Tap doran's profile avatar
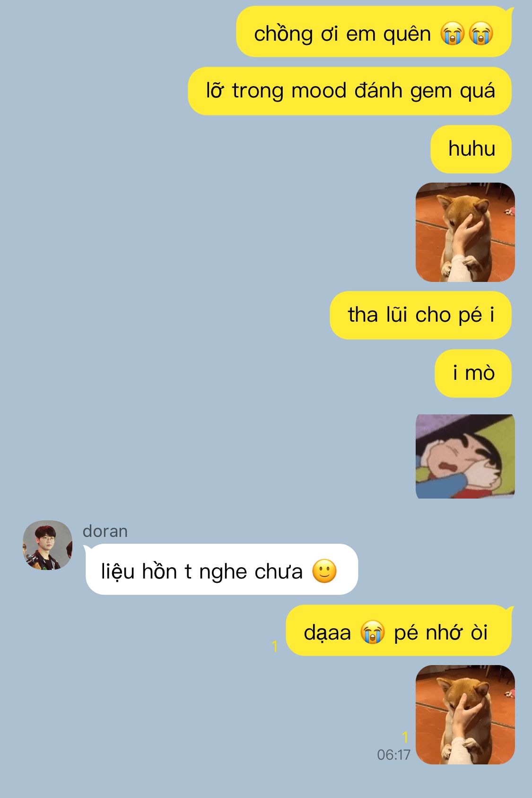 pyautogui.click(x=47, y=545)
